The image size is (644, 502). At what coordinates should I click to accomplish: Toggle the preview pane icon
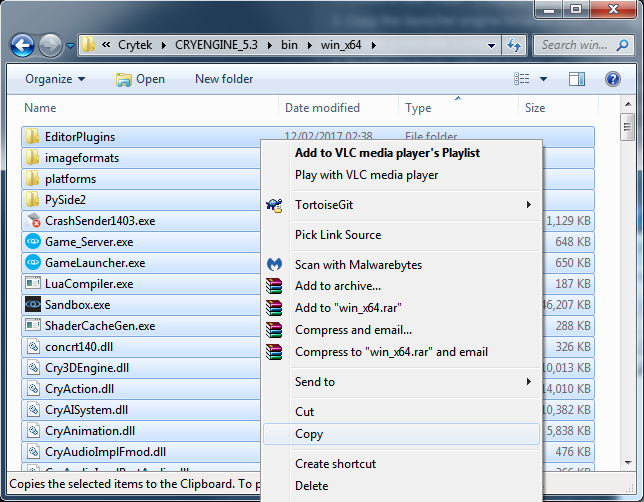[577, 79]
